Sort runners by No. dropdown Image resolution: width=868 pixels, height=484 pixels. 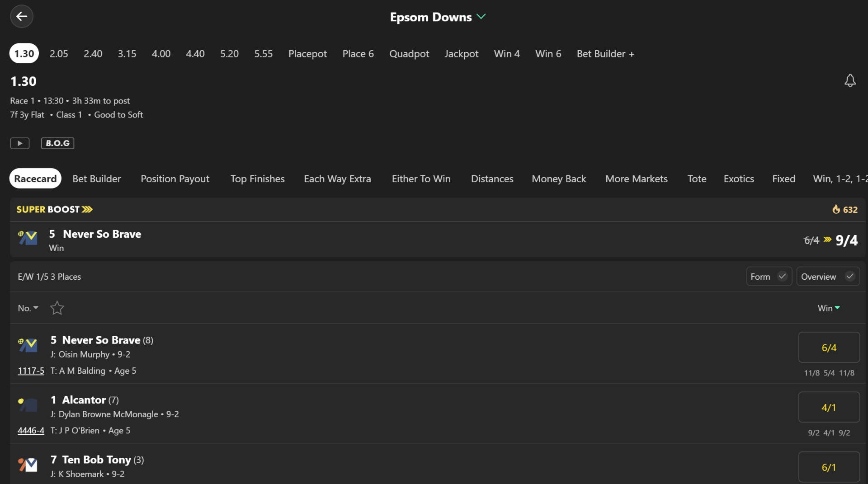pos(28,308)
